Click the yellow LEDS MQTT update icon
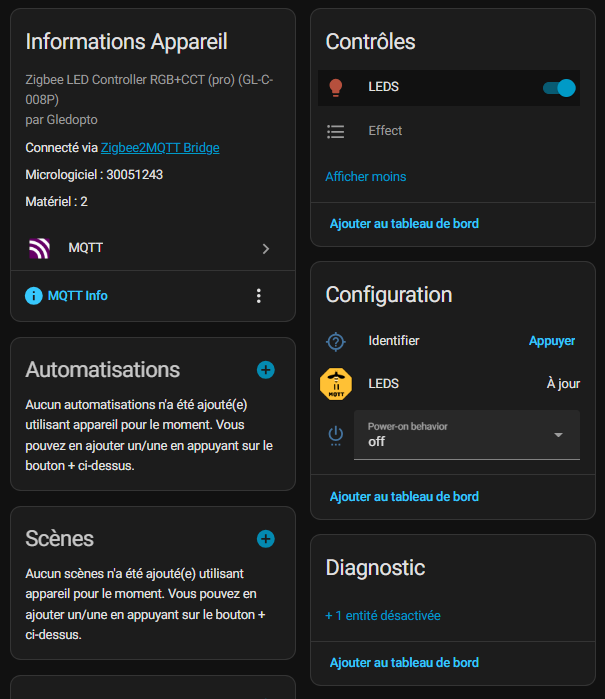 336,384
